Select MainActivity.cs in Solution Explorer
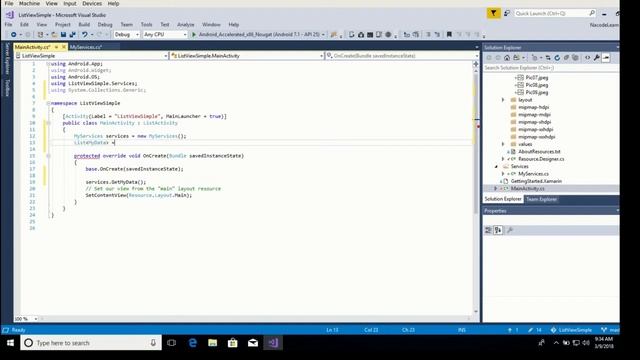Image resolution: width=640 pixels, height=360 pixels. tap(527, 189)
